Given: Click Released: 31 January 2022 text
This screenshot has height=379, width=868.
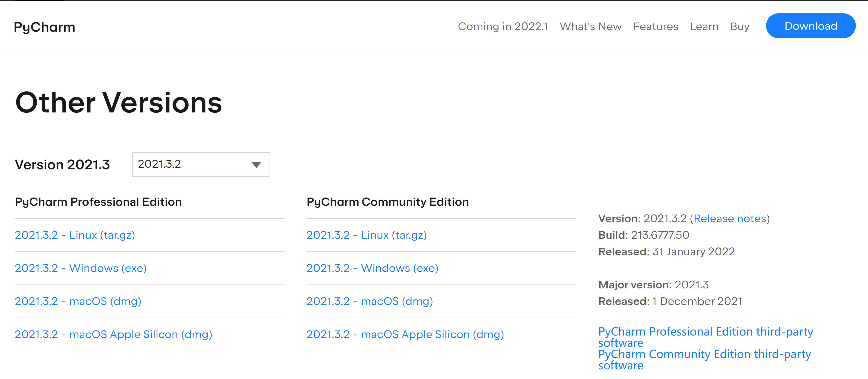Looking at the screenshot, I should [x=667, y=252].
